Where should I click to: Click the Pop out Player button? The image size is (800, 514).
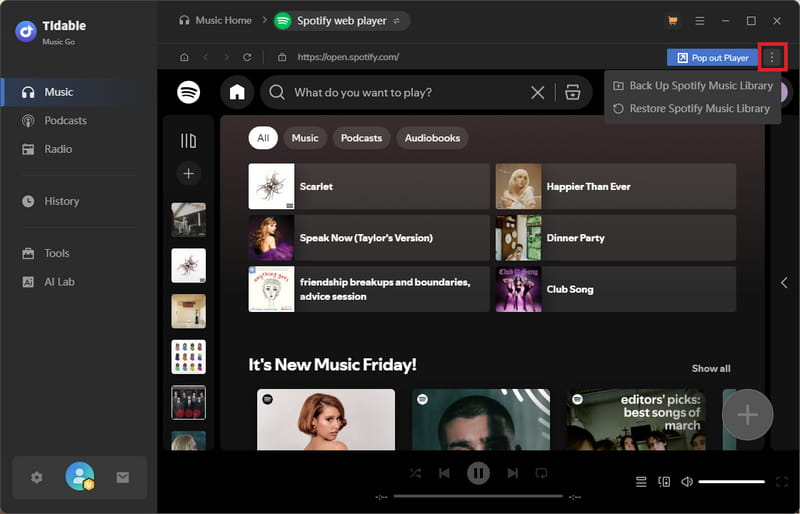(x=712, y=58)
